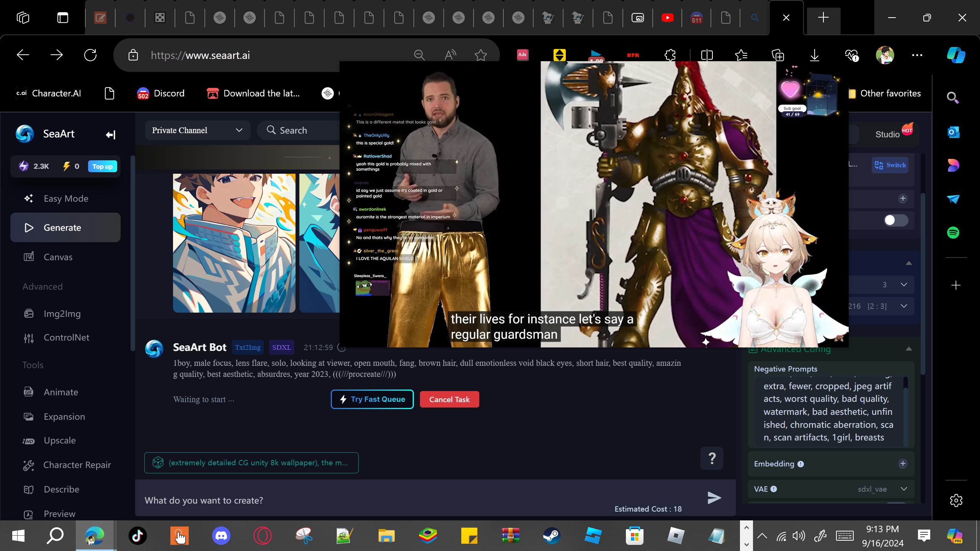This screenshot has width=980, height=551.
Task: Click the Negative Prompts text area
Action: coord(829,412)
